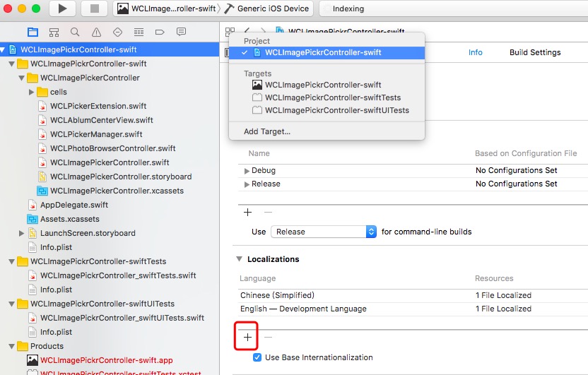The height and width of the screenshot is (375, 588).
Task: Remove localization with the minus button
Action: [268, 337]
